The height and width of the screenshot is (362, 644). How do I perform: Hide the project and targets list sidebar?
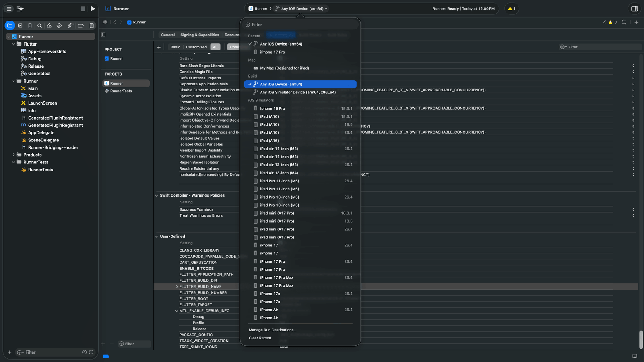103,35
